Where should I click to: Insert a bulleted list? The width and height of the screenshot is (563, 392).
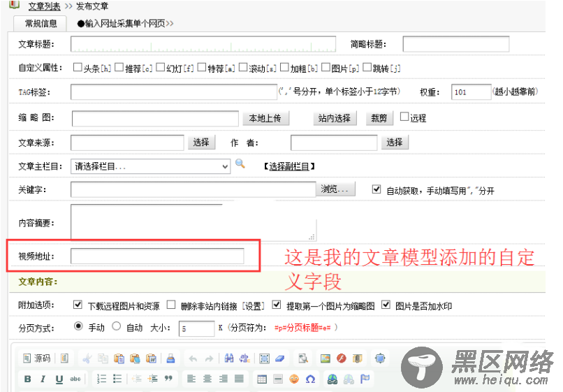[x=117, y=379]
